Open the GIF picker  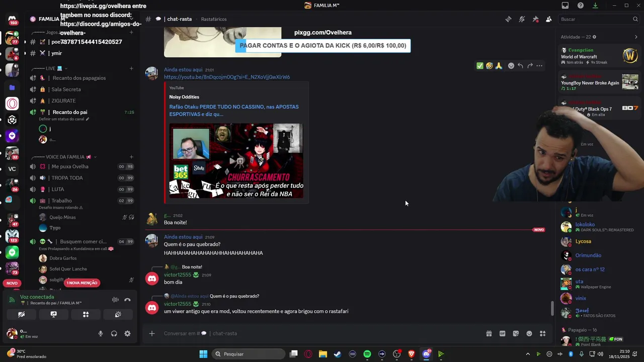[502, 333]
